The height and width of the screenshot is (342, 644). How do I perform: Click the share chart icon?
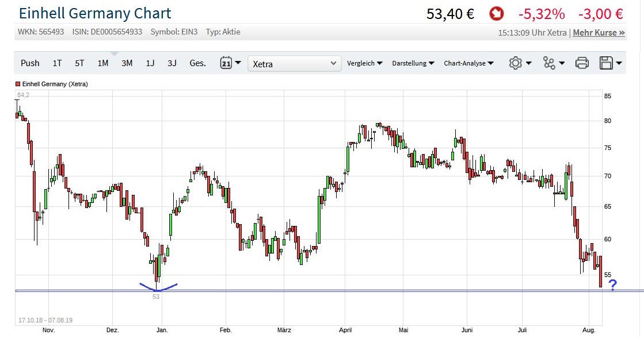click(x=549, y=63)
